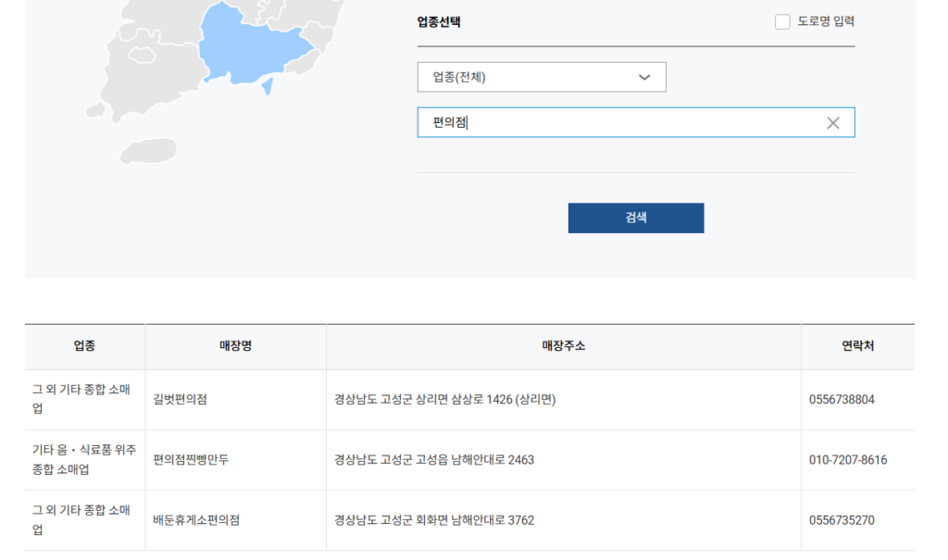
Task: Click the 업종 column header
Action: tap(84, 346)
